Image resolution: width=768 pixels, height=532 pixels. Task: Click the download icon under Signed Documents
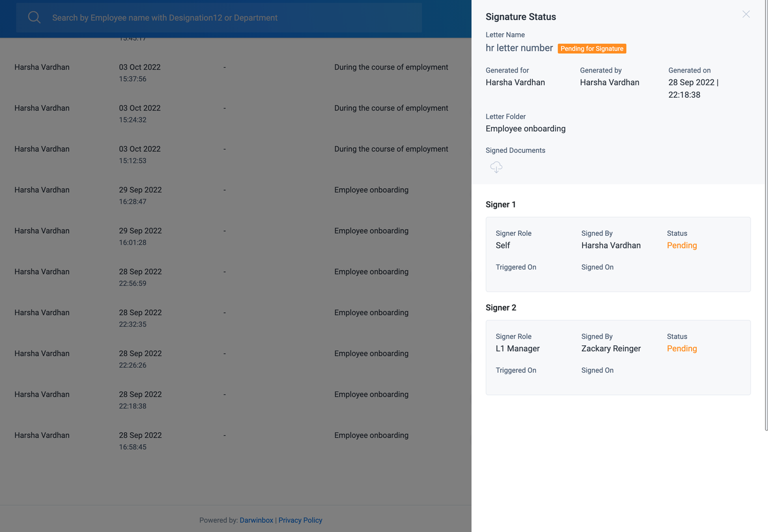(496, 167)
